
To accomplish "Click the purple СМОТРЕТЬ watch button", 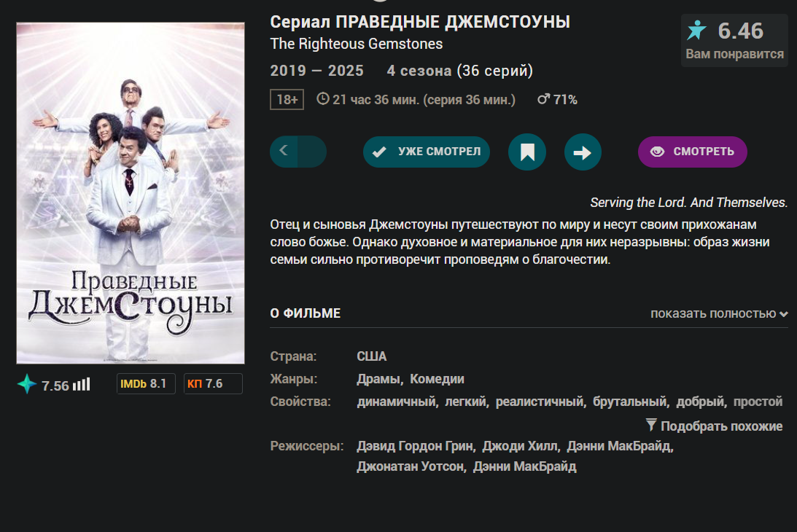I will point(692,152).
